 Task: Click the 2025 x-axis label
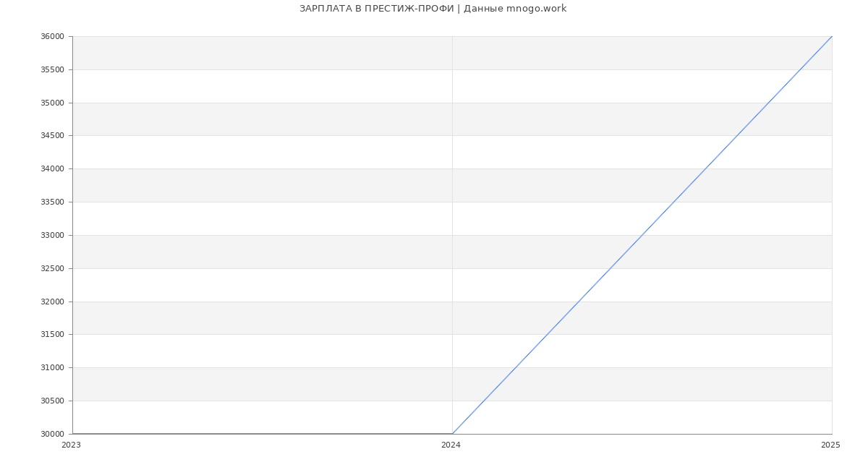coord(830,445)
